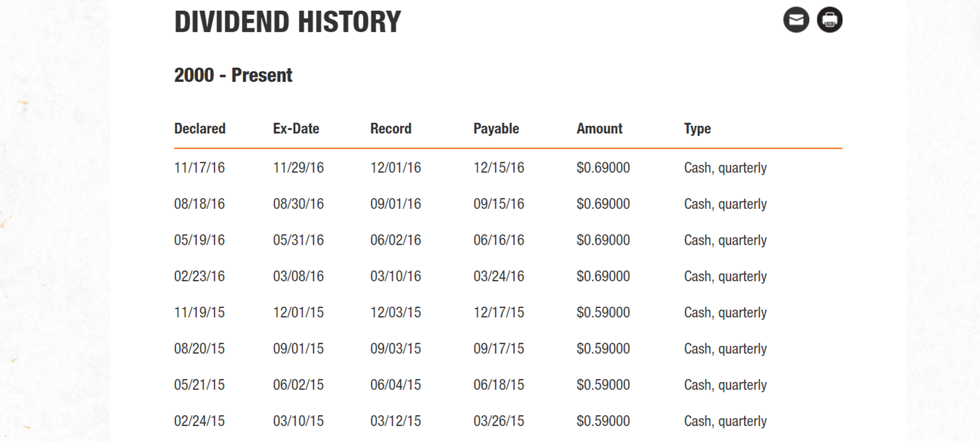Screen dimensions: 980x441
Task: Click the Record column header
Action: click(x=390, y=129)
